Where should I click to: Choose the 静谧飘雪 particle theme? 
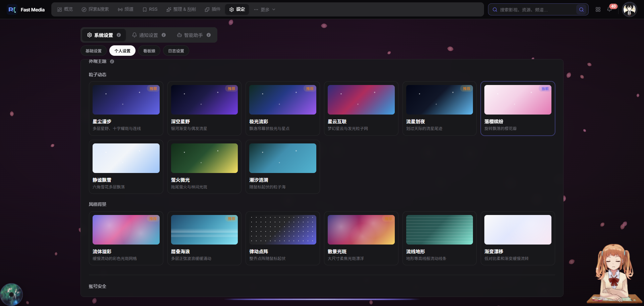tap(126, 167)
